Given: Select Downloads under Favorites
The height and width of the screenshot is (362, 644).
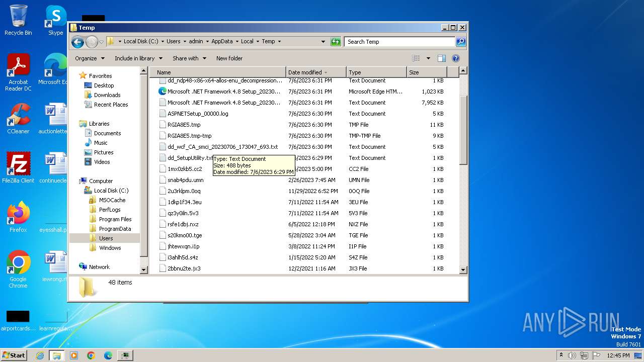Looking at the screenshot, I should coord(107,95).
